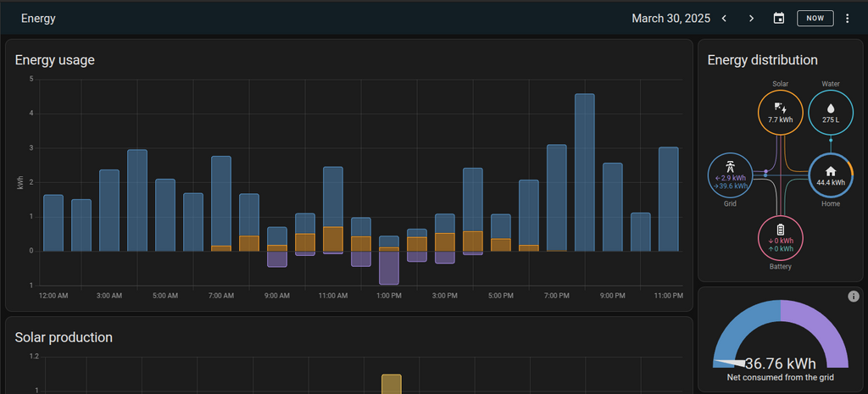Click the info icon on gauge card
Image resolution: width=868 pixels, height=394 pixels.
click(854, 296)
